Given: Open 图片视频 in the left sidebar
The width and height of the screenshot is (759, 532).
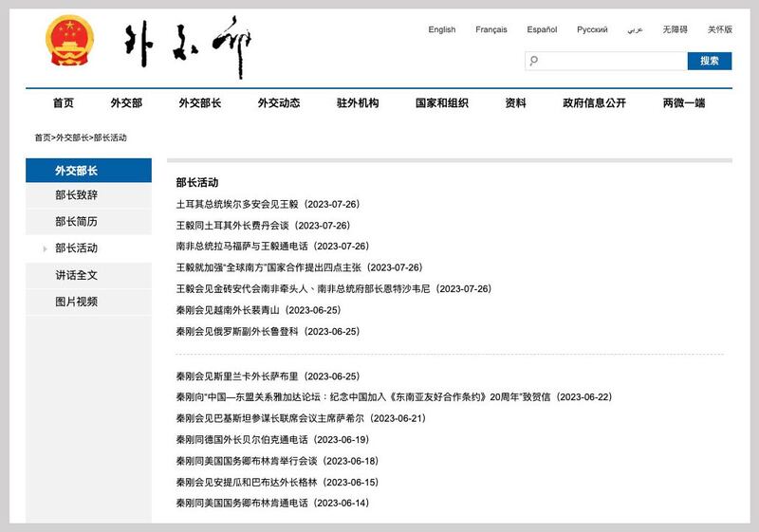Looking at the screenshot, I should point(76,302).
